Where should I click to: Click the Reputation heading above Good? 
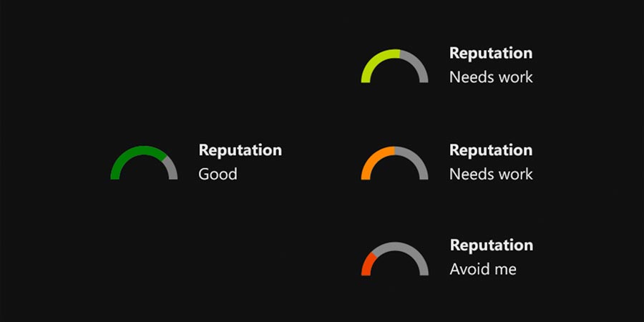(240, 150)
